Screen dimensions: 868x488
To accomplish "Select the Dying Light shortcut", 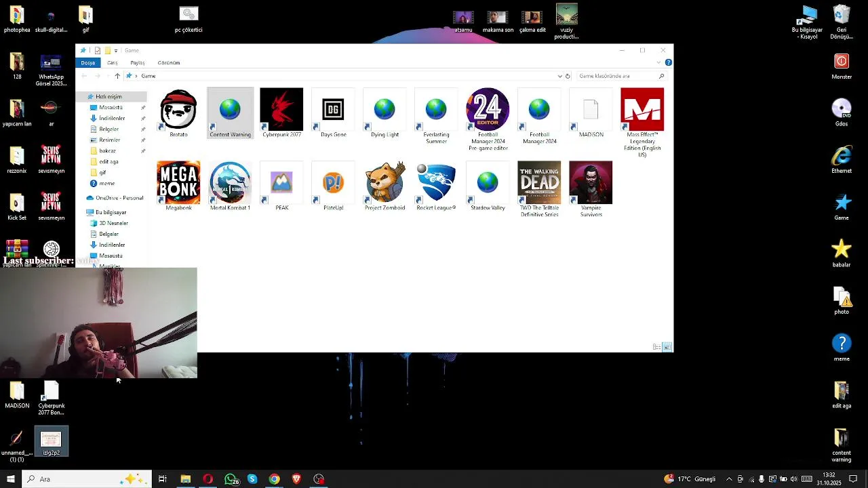I will coord(384,113).
